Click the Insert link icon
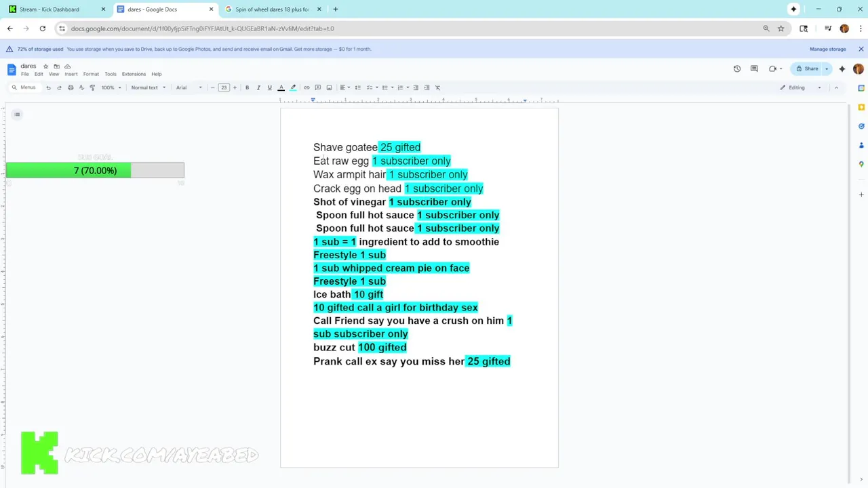The image size is (868, 488). 307,87
